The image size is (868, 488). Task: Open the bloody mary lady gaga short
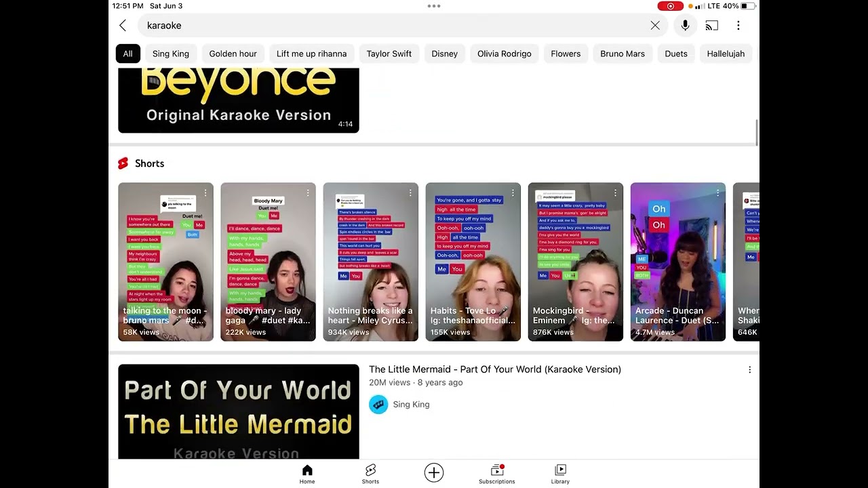pos(268,262)
